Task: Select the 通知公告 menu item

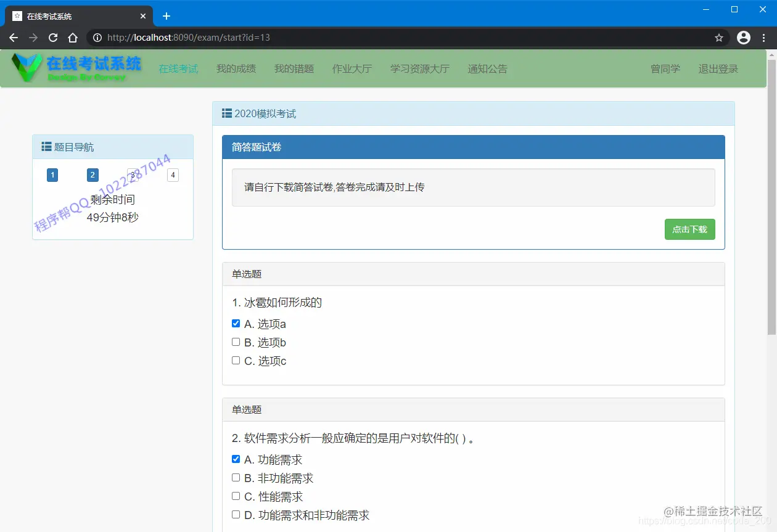Action: (x=487, y=69)
